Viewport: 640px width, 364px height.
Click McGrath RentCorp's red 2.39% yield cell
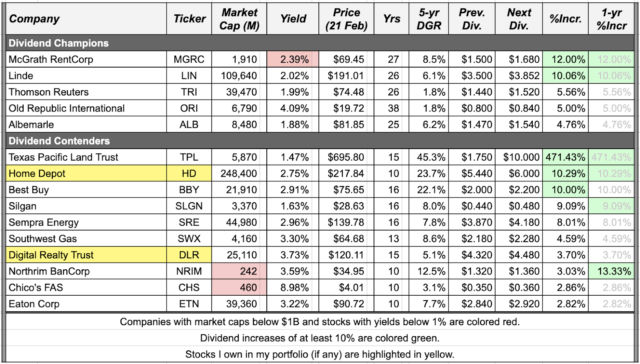pyautogui.click(x=293, y=60)
